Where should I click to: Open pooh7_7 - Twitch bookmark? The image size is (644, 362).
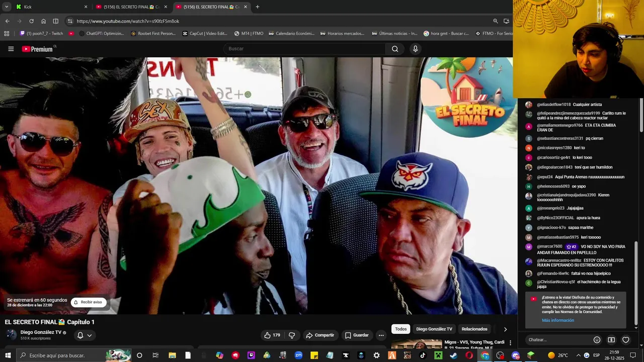tap(41, 34)
